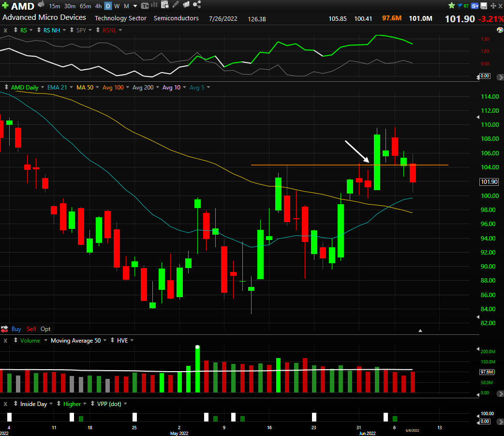Click the earnings date 7/26/2022
Screen dimensions: 504x436
(x=223, y=19)
